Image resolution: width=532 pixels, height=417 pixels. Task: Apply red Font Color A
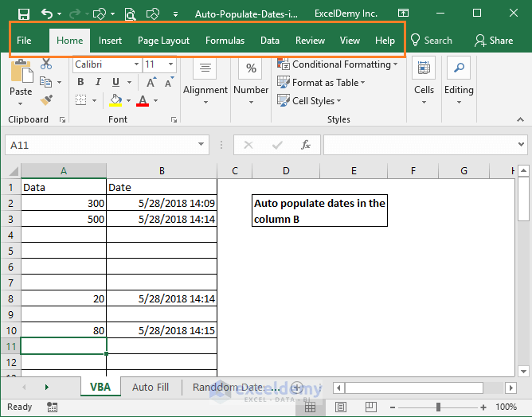click(143, 101)
